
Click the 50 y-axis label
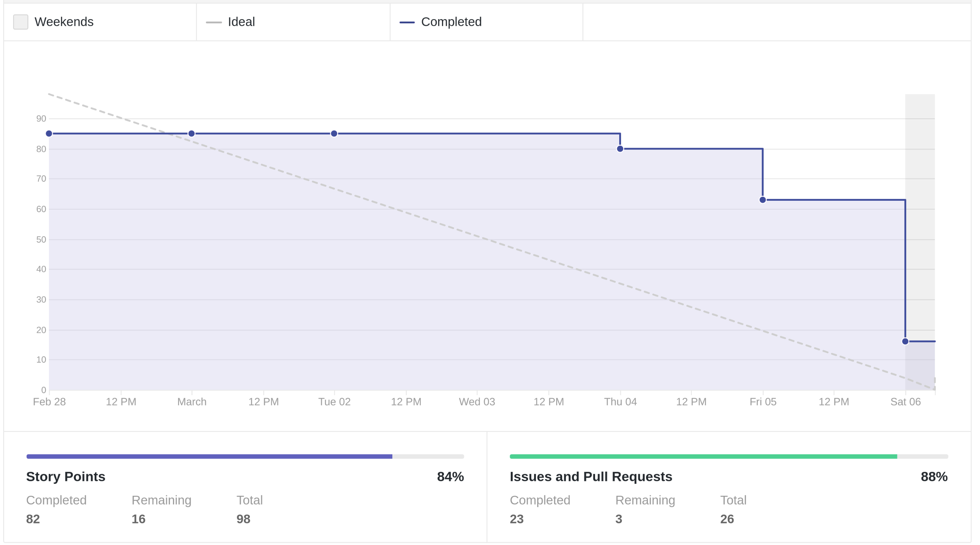coord(41,239)
